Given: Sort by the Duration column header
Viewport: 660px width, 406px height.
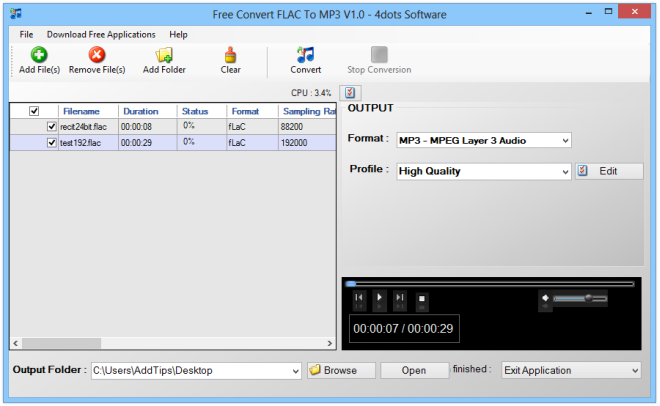Looking at the screenshot, I should [x=148, y=111].
